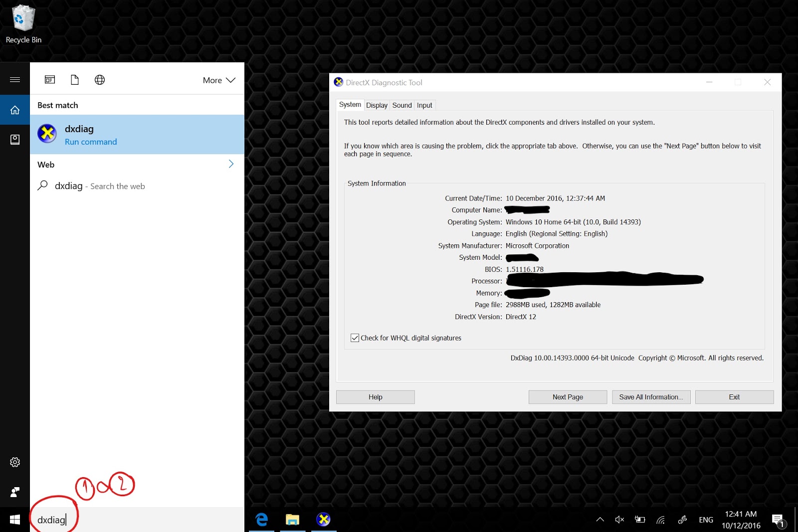Open the Wi-Fi network tray icon
798x532 pixels.
click(661, 520)
